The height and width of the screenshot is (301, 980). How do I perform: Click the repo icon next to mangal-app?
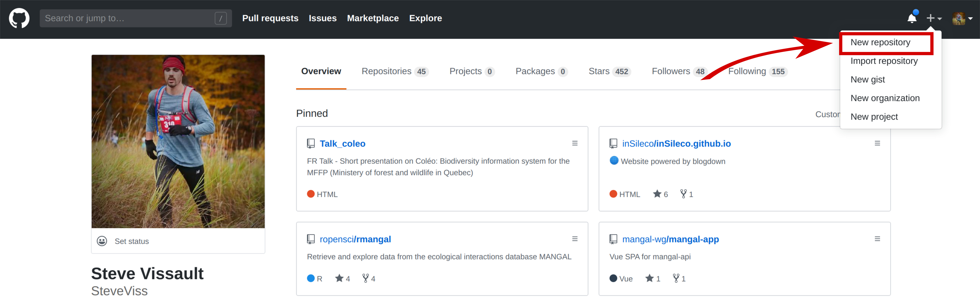click(x=613, y=239)
